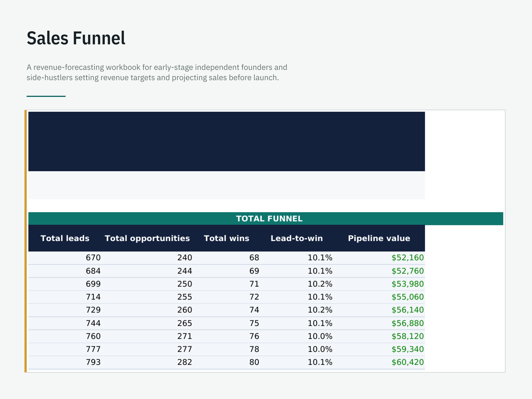The height and width of the screenshot is (399, 532).
Task: Click the 68 total wins cell
Action: pos(254,258)
